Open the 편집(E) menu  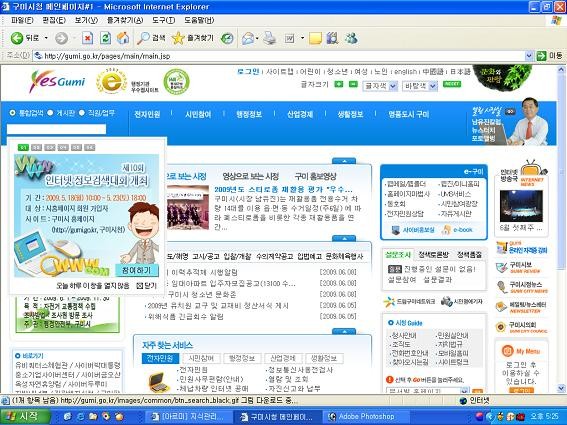pyautogui.click(x=54, y=20)
